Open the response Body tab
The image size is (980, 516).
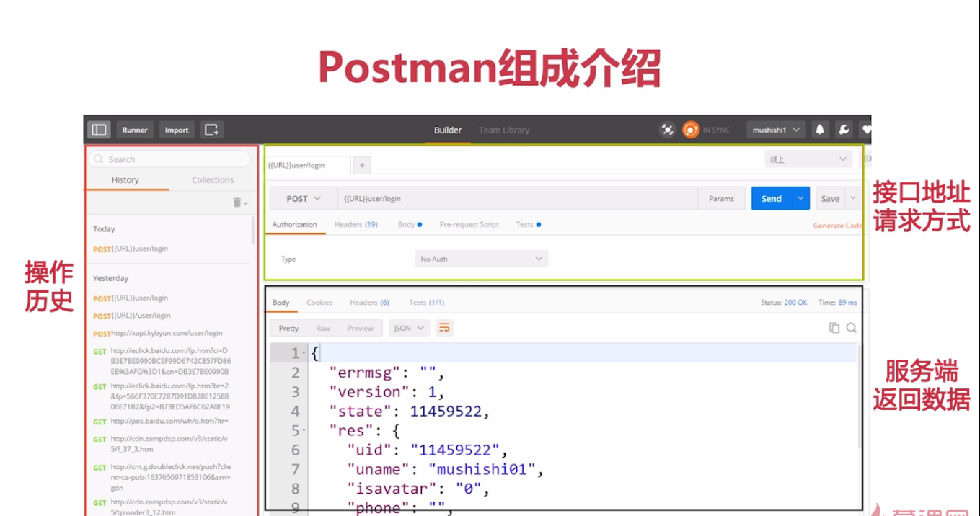[281, 302]
